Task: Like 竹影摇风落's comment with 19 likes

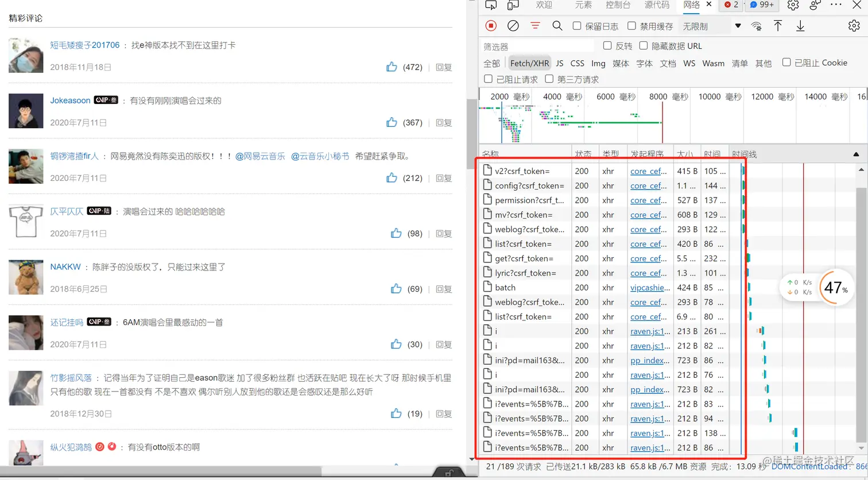Action: tap(396, 413)
